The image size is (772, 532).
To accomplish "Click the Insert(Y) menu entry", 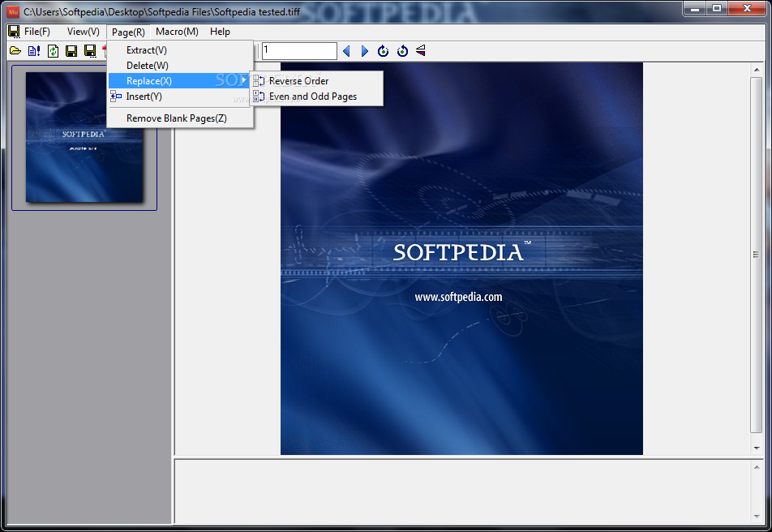I will pyautogui.click(x=180, y=97).
